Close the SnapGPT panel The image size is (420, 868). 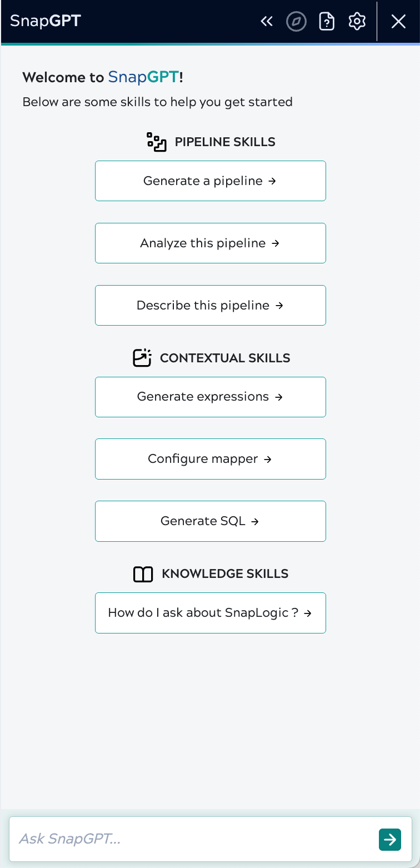tap(398, 22)
